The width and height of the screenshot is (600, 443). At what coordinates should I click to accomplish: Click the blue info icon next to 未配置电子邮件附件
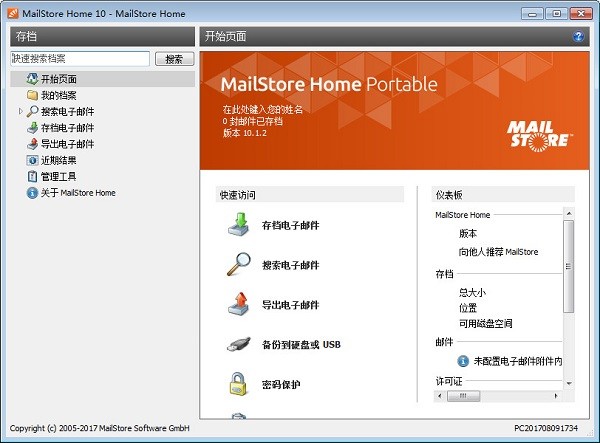pyautogui.click(x=463, y=361)
